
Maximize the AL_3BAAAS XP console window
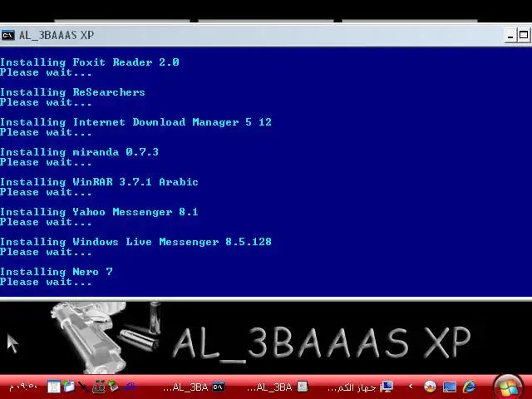524,35
